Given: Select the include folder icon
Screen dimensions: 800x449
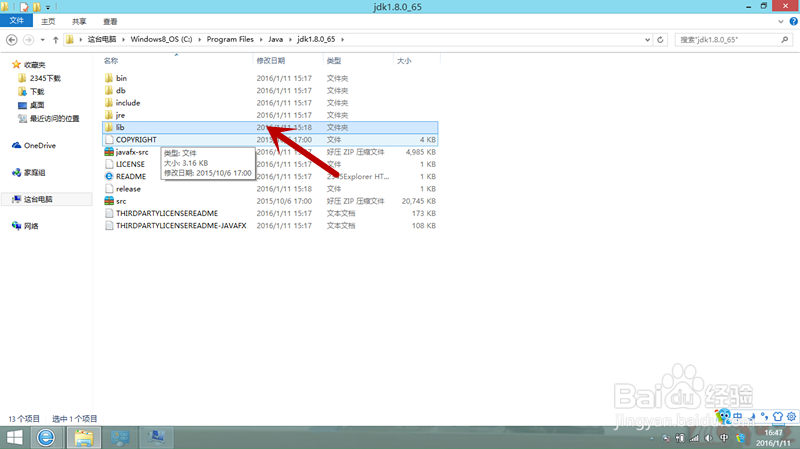Looking at the screenshot, I should coord(109,103).
